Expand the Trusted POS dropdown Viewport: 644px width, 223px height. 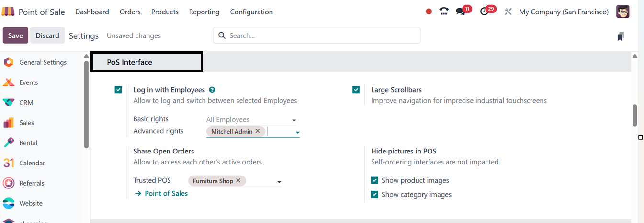[279, 182]
